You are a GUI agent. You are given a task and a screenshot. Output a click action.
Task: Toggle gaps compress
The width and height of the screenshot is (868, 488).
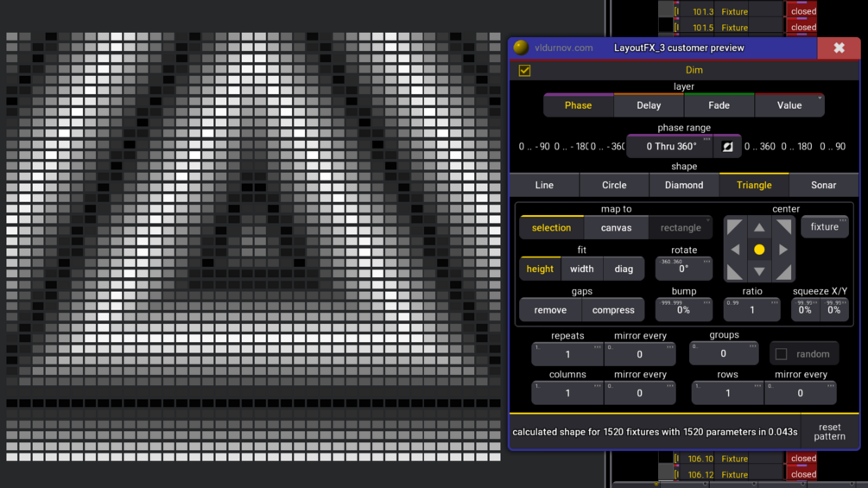[613, 310]
